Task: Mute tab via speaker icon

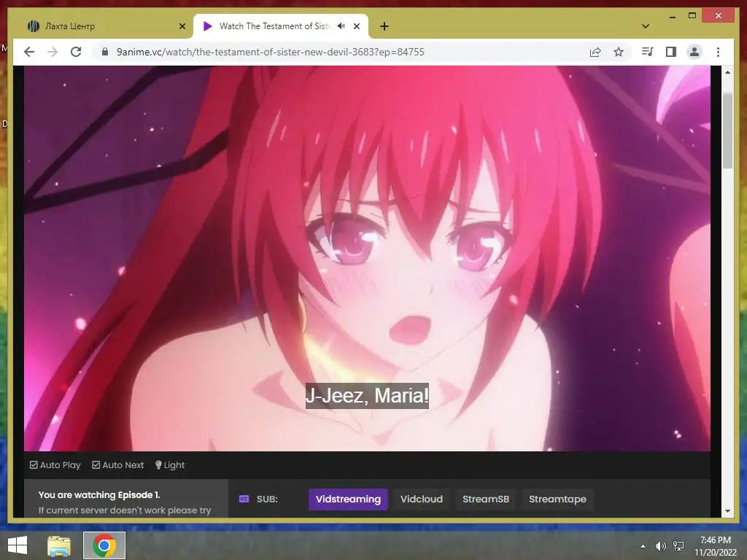Action: pos(341,26)
